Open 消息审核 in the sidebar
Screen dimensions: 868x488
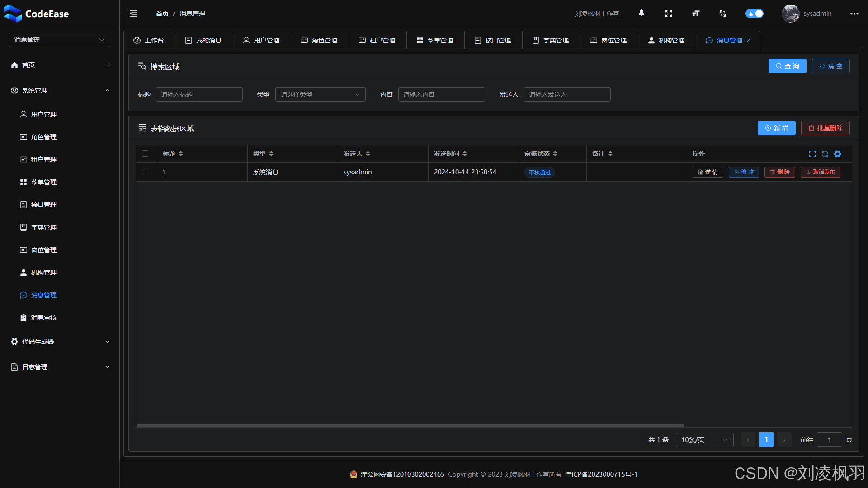click(x=43, y=318)
